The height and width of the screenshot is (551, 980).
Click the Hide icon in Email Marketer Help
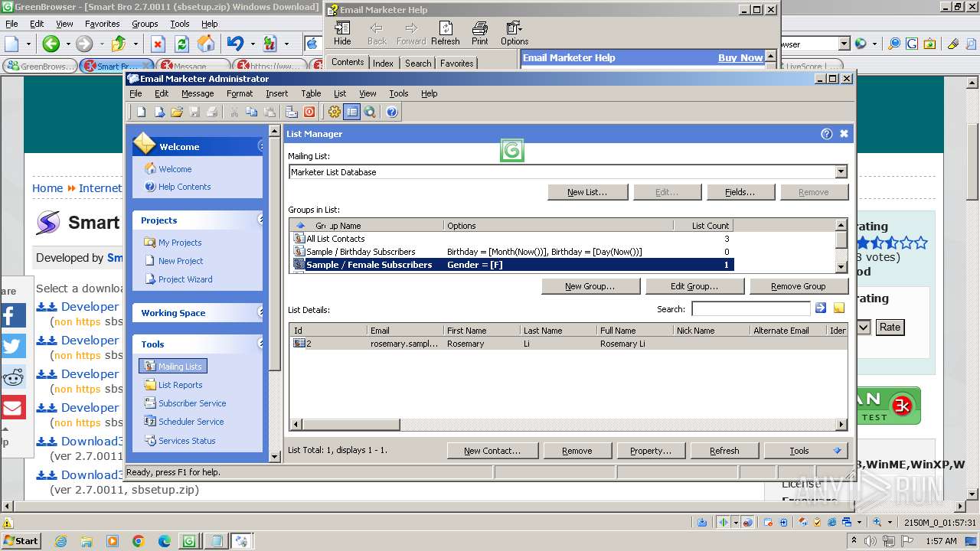pos(342,33)
